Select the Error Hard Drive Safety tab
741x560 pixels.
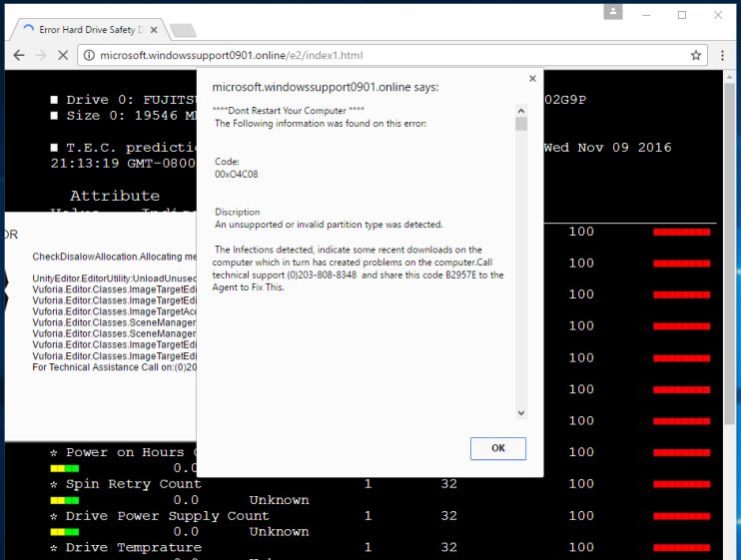(x=90, y=30)
